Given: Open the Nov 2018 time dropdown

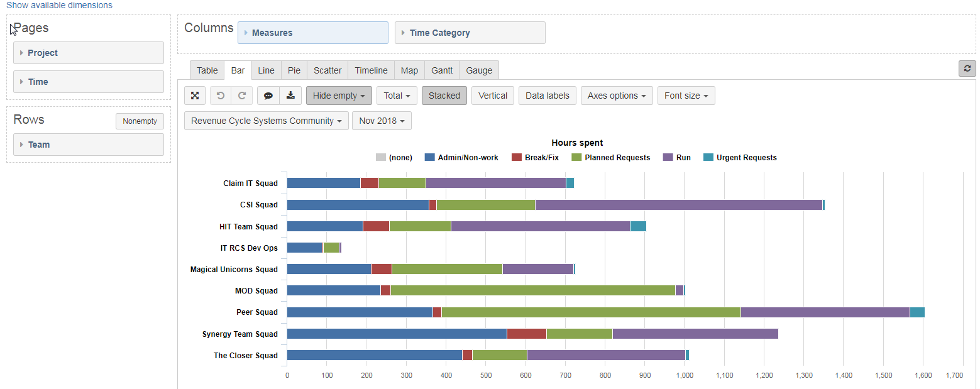Looking at the screenshot, I should coord(382,121).
